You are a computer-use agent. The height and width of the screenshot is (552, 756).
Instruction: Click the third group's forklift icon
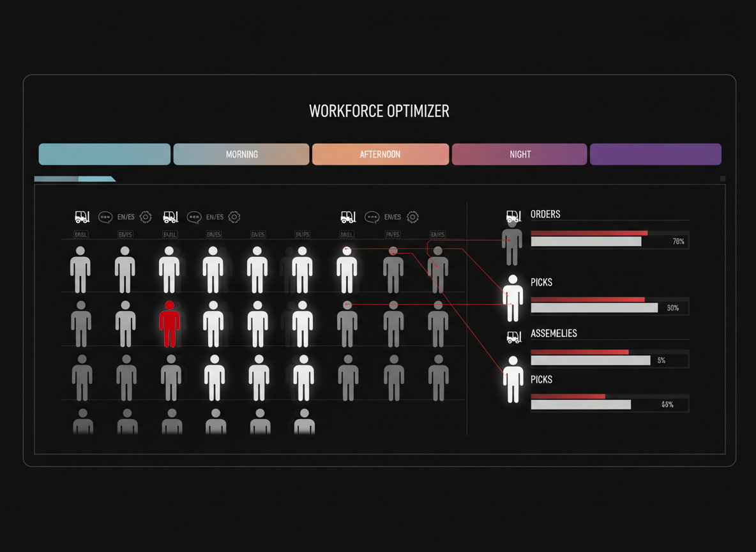click(x=348, y=217)
